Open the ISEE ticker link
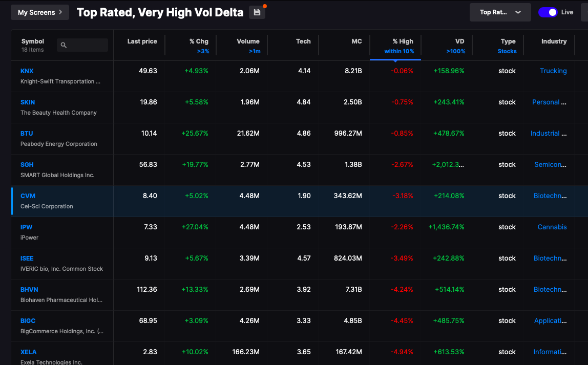 27,258
